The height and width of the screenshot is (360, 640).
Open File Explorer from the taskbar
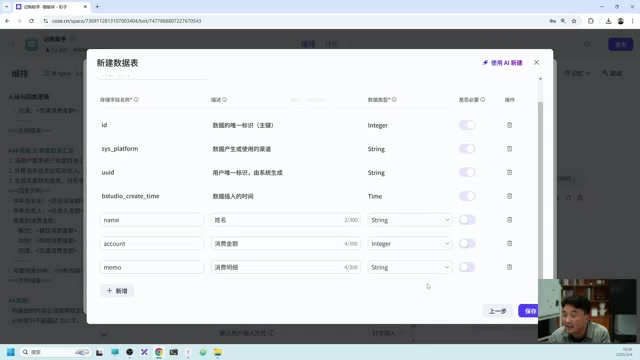(218, 352)
